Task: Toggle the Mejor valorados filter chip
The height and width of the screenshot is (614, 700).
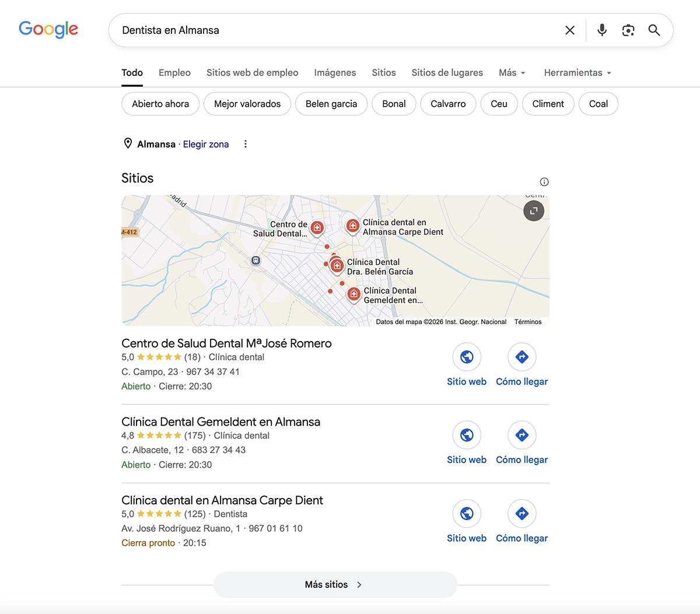Action: pyautogui.click(x=247, y=104)
